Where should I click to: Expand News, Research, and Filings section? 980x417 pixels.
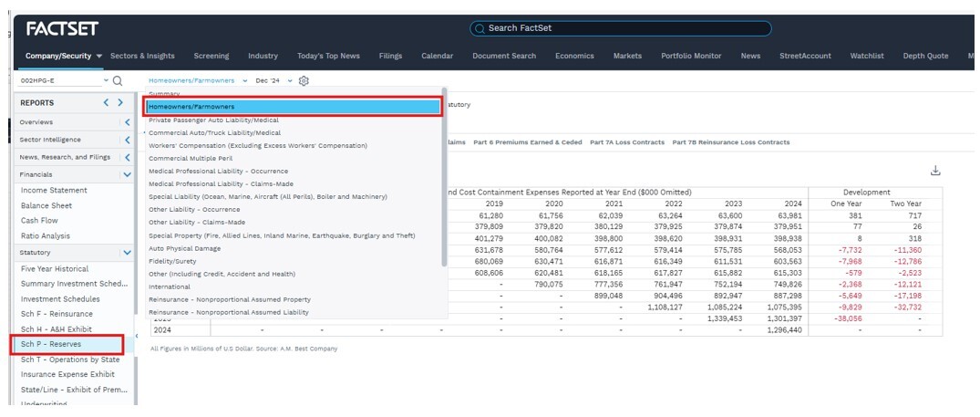pos(128,157)
